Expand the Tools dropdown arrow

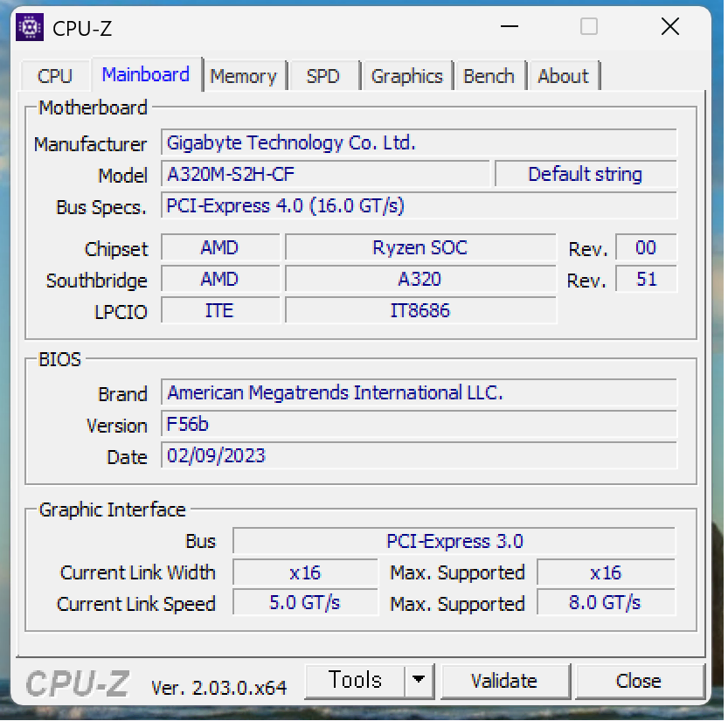[419, 681]
